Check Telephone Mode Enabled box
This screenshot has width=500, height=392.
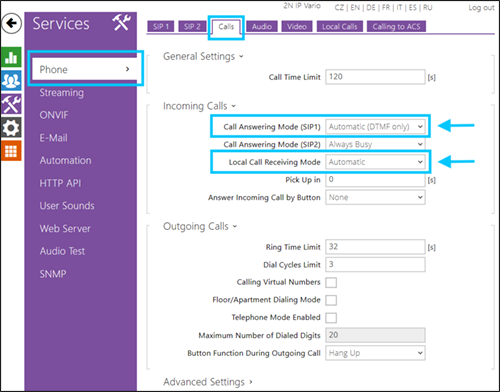tap(331, 318)
